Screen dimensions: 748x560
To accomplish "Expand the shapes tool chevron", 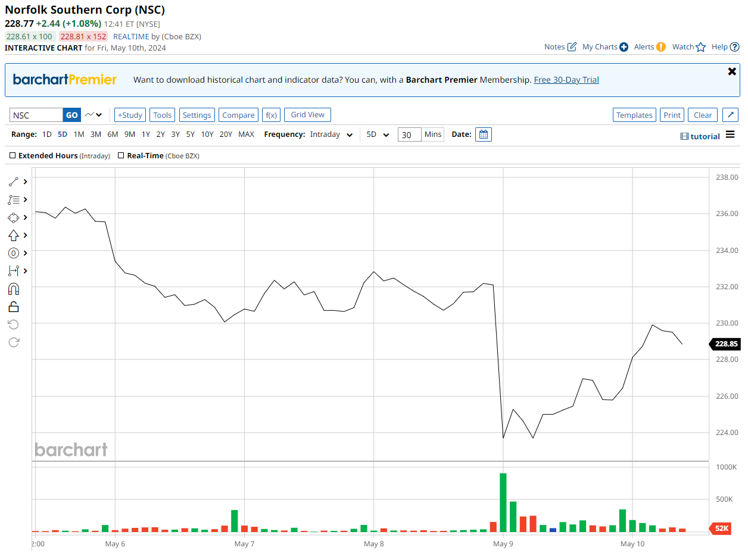I will tap(26, 217).
